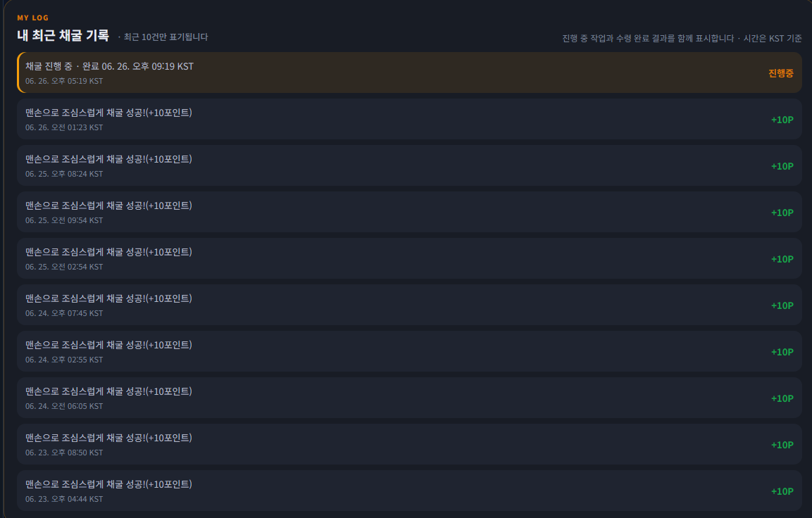This screenshot has width=812, height=518.
Task: Select the 06. 24. 오전 06:05 mining record
Action: point(409,398)
